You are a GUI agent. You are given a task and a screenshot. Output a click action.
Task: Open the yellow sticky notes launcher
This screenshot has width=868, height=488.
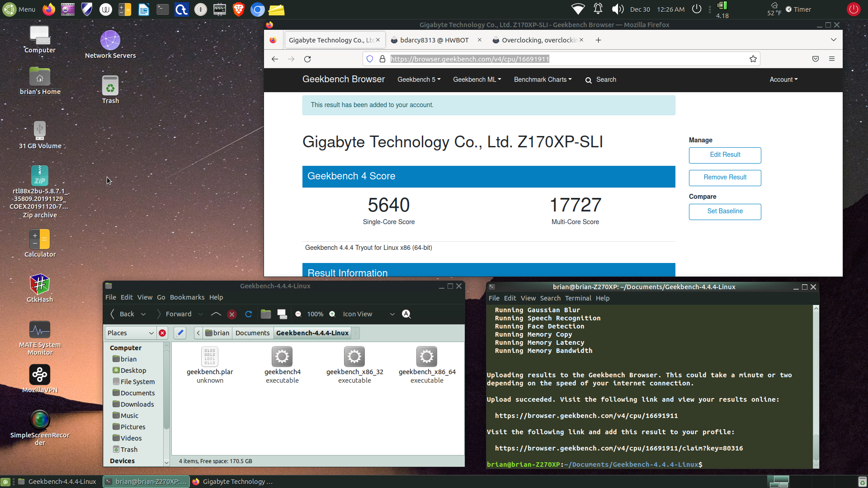276,9
